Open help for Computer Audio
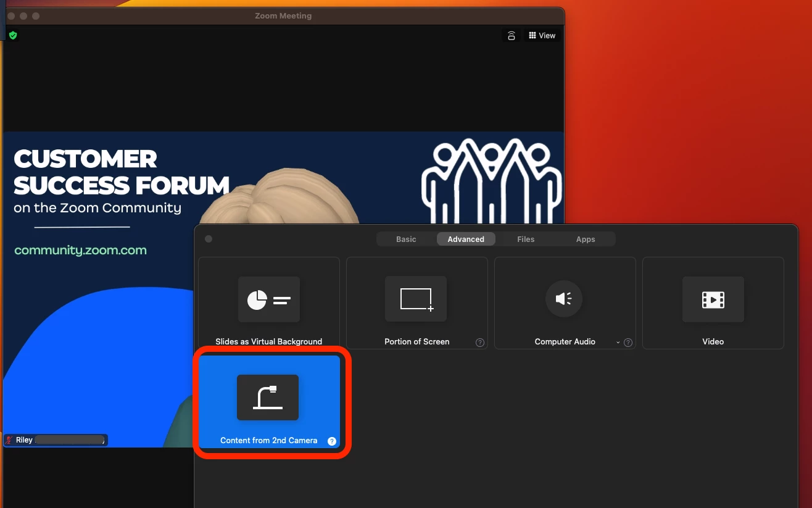This screenshot has height=508, width=812. [628, 343]
